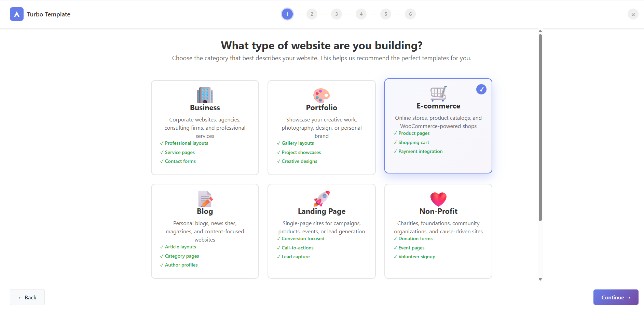Click the Non-Profit heart icon
The image size is (644, 311).
(x=438, y=199)
